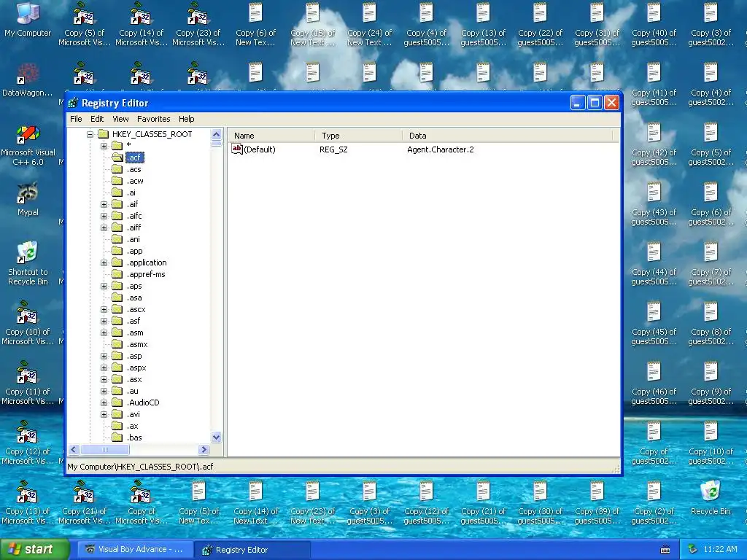Select the .AudioCD key

(x=143, y=402)
